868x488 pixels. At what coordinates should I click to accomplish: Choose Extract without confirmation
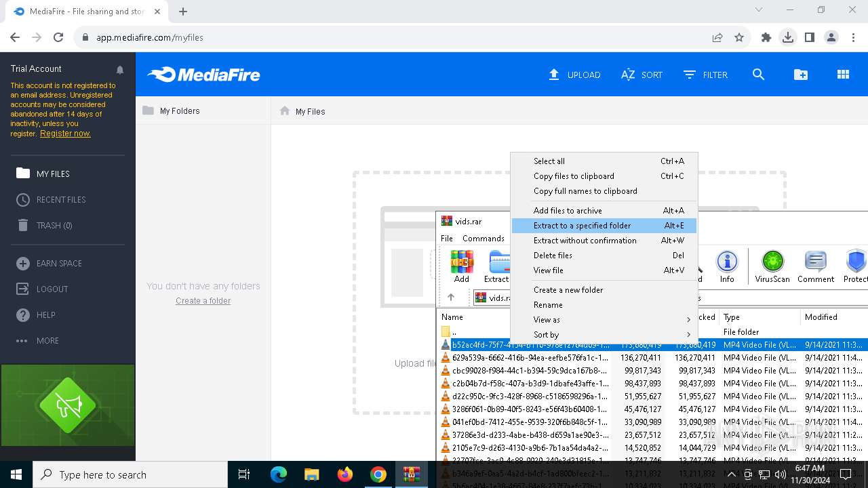tap(604, 241)
